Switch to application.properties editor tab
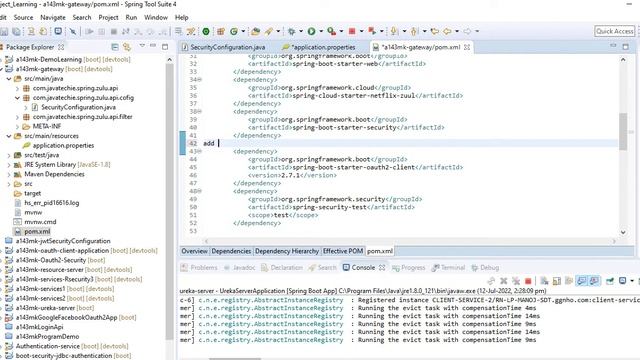 (x=319, y=47)
